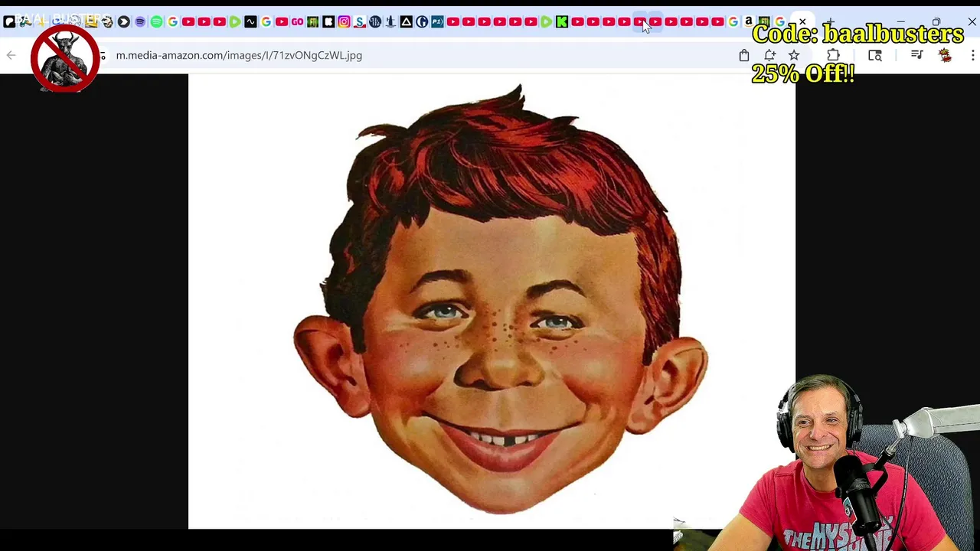Screen dimensions: 980x551
Task: Switch to the Google tab left of Amazon tab
Action: pyautogui.click(x=733, y=21)
